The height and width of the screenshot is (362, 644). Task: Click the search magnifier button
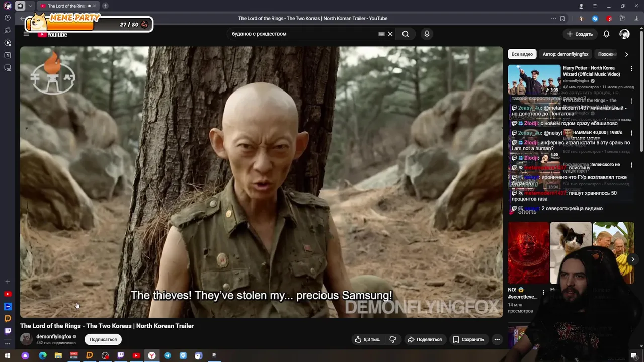406,34
